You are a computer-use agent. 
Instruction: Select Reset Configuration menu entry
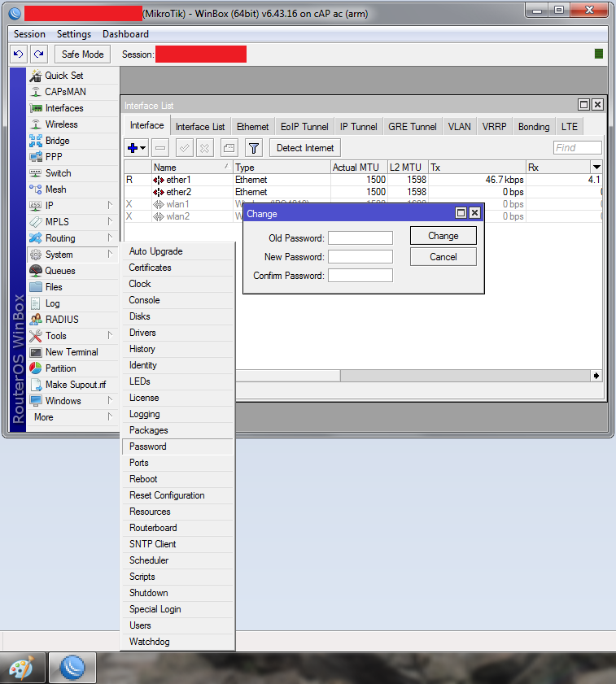click(178, 495)
